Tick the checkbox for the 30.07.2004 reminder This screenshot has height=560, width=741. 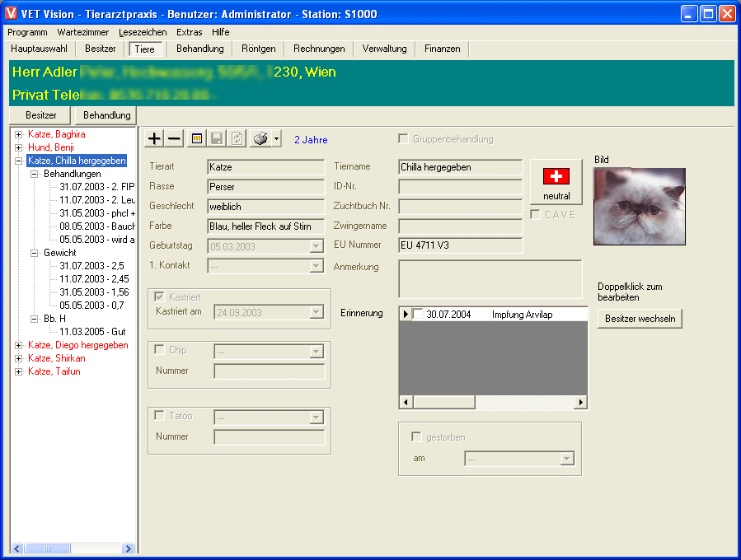[418, 314]
